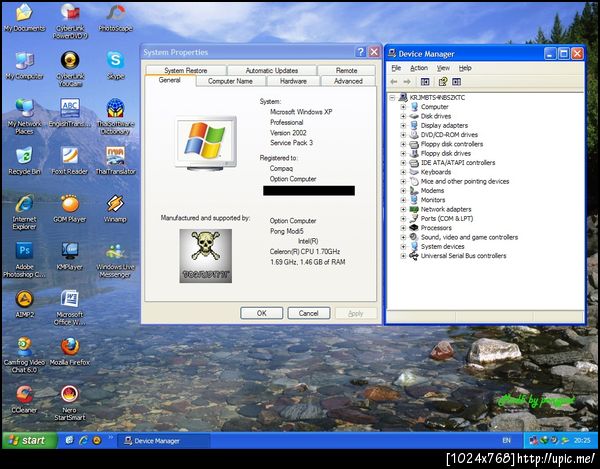The height and width of the screenshot is (469, 600).
Task: Launch Camfrog Video Chat desktop icon
Action: pos(24,355)
